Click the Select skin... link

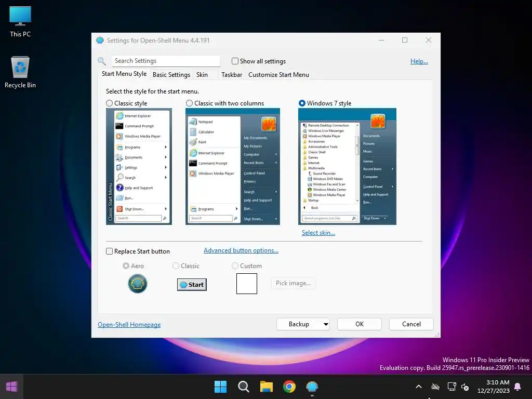pos(318,233)
